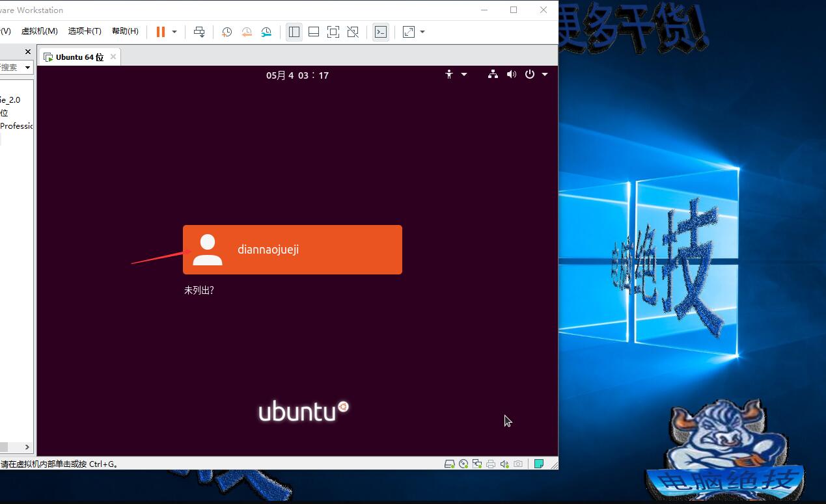Click the teal message log note icon
The height and width of the screenshot is (504, 826).
pos(539,464)
